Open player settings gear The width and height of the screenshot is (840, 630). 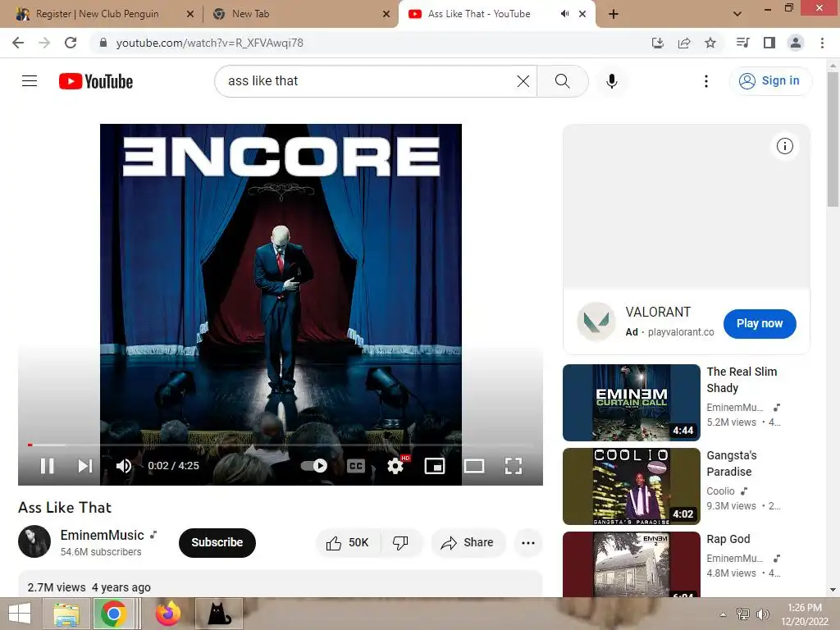click(x=395, y=466)
